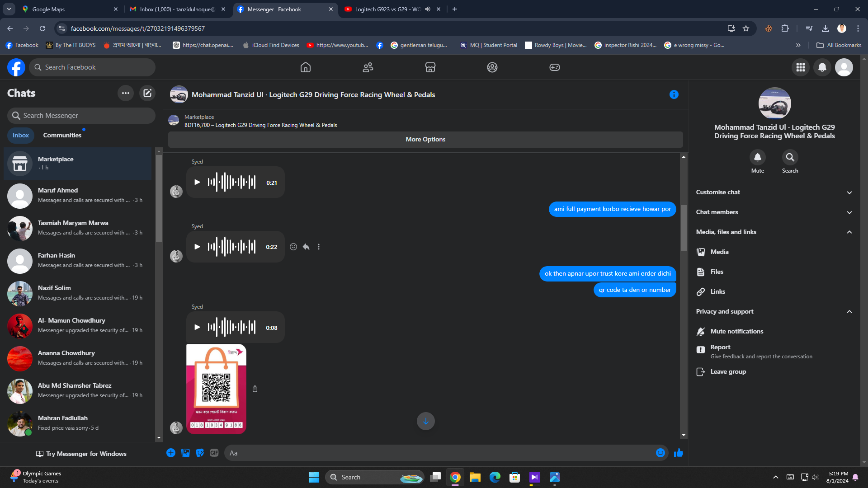Switch to Inbox tab

[x=21, y=135]
